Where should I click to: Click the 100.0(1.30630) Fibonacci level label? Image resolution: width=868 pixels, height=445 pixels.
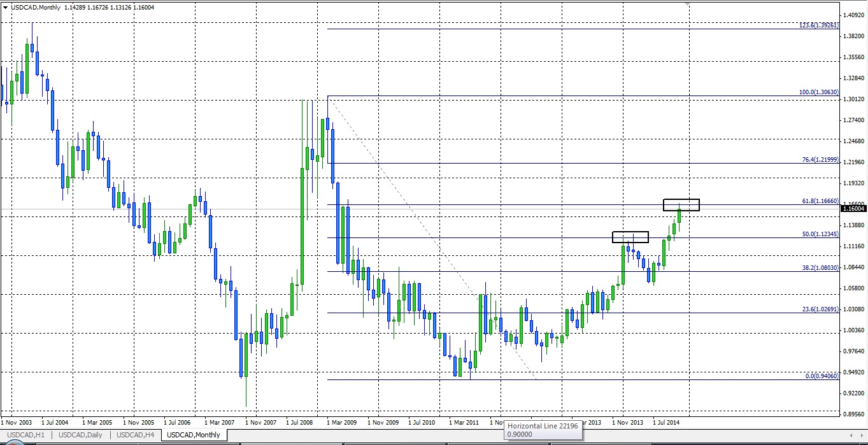pos(818,92)
